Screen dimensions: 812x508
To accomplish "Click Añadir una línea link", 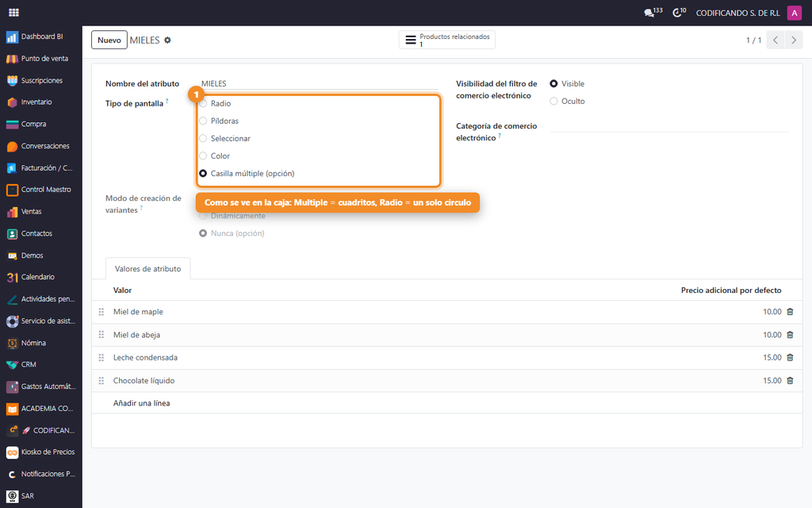I will point(141,403).
